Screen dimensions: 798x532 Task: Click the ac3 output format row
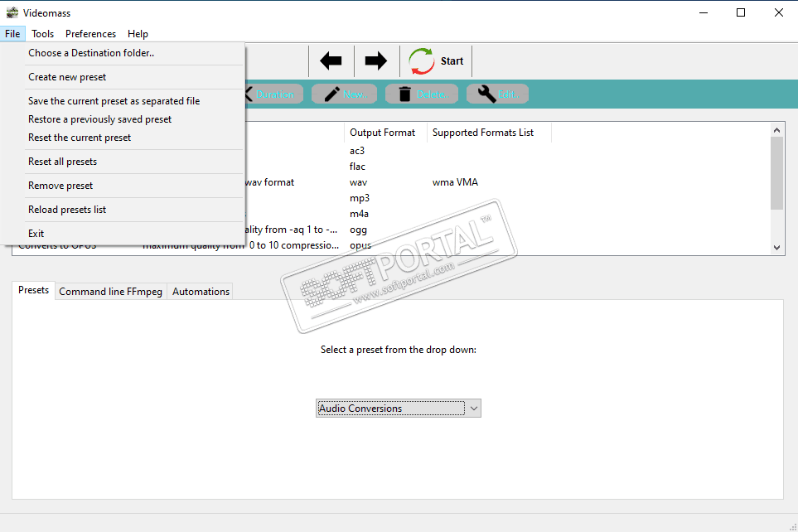pos(357,151)
